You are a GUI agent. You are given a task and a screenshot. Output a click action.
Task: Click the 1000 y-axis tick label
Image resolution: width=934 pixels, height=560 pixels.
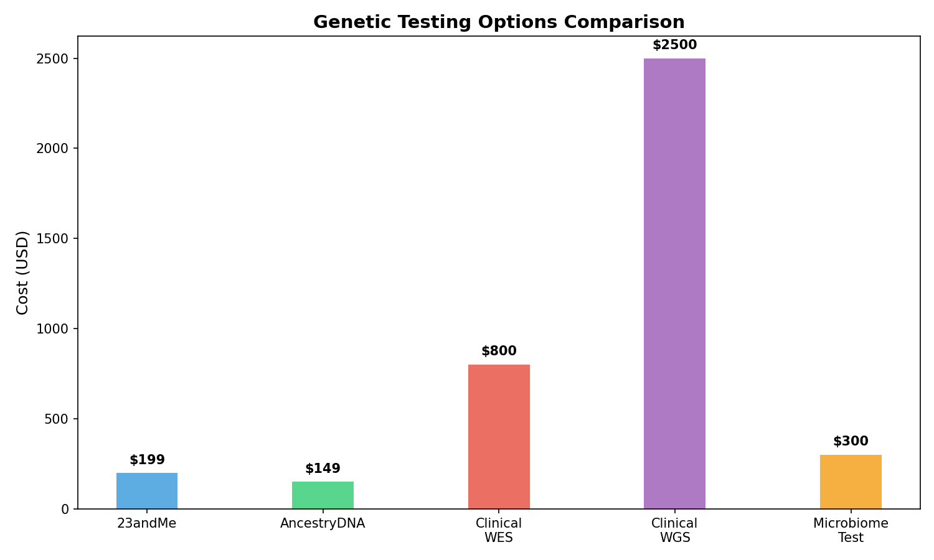(x=57, y=329)
